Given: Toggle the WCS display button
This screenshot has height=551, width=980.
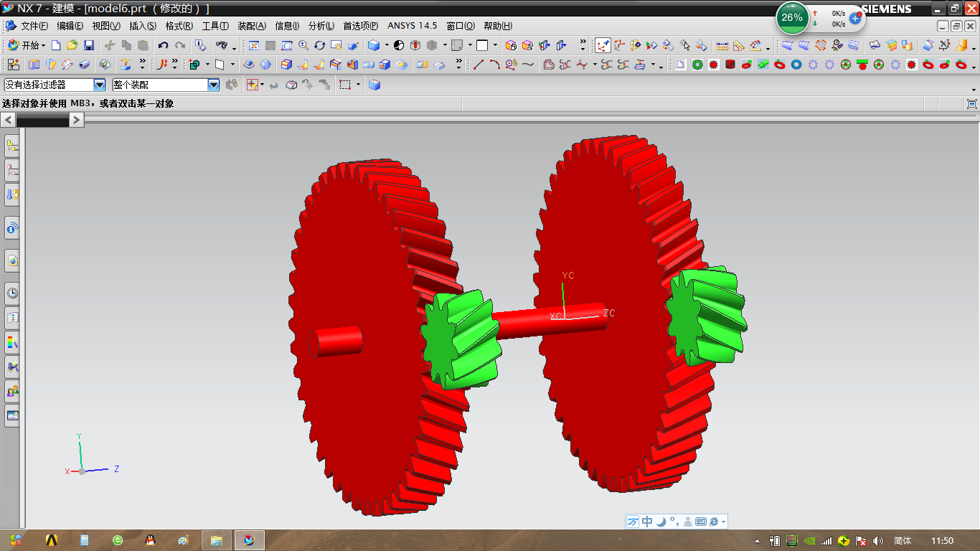Looking at the screenshot, I should pos(602,45).
